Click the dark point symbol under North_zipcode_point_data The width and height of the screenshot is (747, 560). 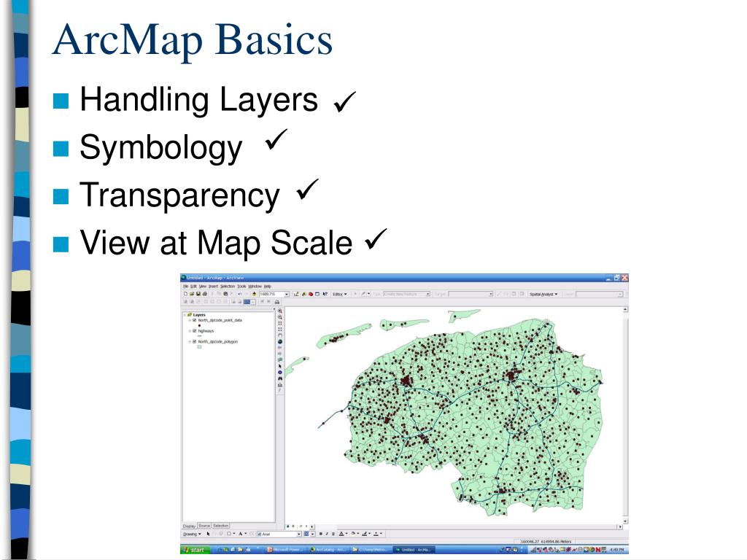pos(200,326)
